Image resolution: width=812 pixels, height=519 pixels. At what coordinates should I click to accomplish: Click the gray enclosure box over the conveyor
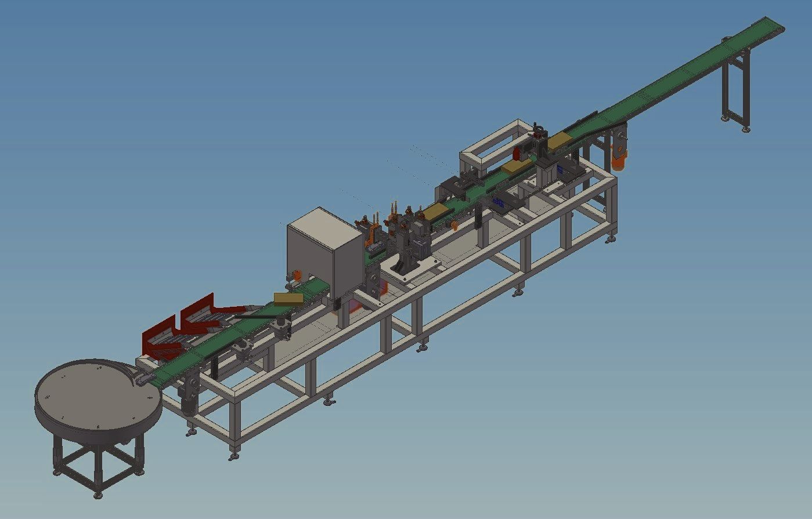click(x=325, y=252)
